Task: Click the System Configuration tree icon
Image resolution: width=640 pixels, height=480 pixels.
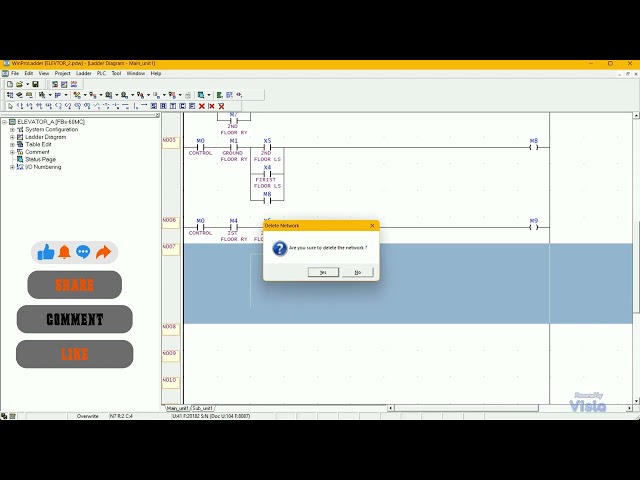Action: pyautogui.click(x=20, y=129)
